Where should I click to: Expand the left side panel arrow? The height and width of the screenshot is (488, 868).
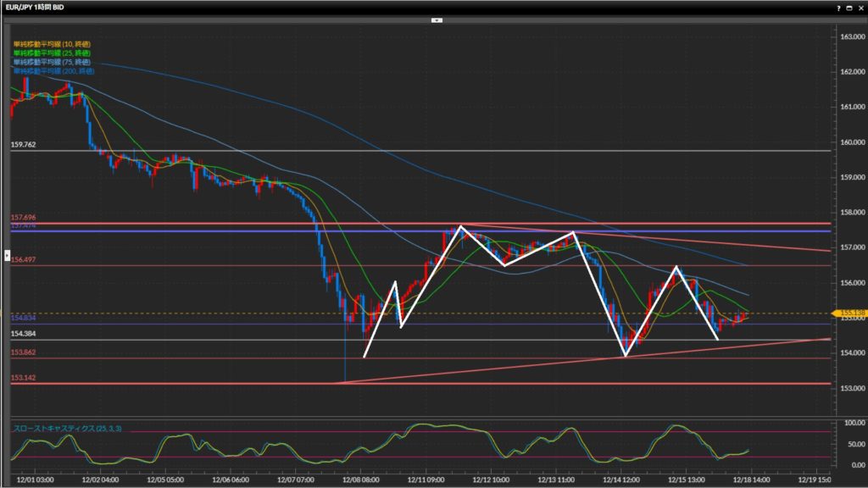[7, 254]
